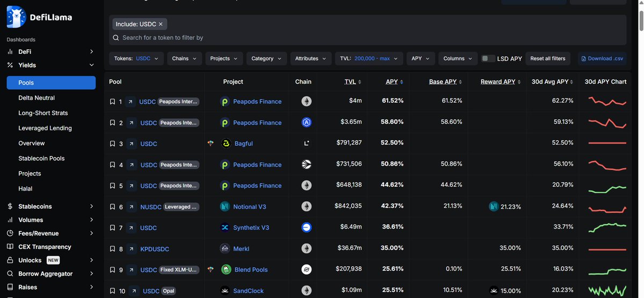644x298 pixels.
Task: Click the Bagful project logo
Action: coord(226,144)
